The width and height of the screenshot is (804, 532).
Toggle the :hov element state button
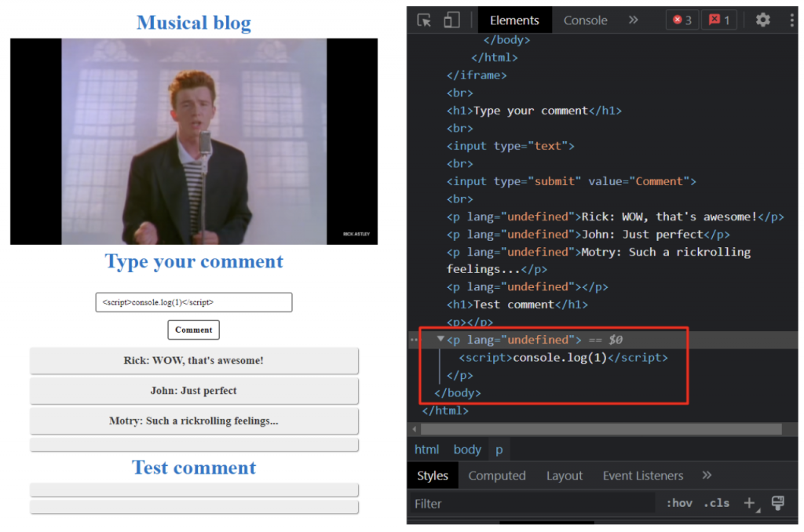click(x=679, y=503)
